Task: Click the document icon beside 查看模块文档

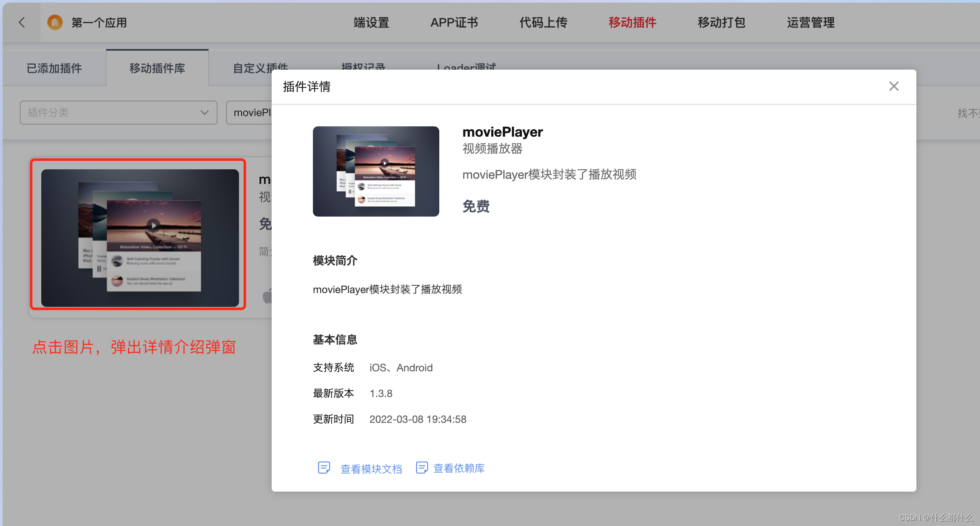Action: click(324, 468)
